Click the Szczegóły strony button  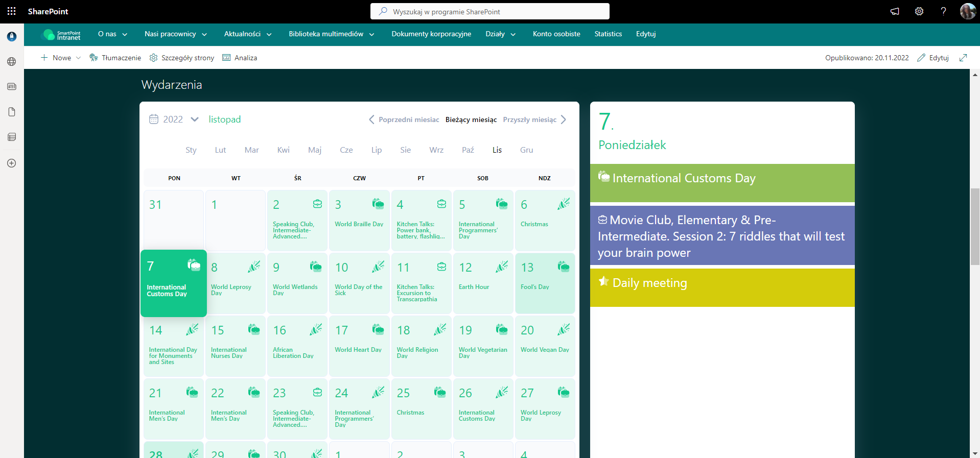182,58
